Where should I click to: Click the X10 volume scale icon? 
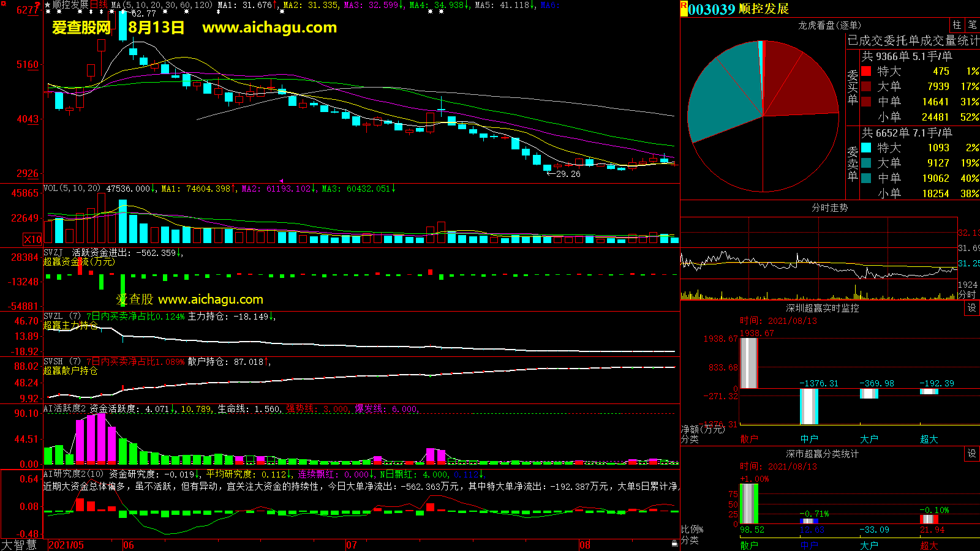tap(32, 239)
